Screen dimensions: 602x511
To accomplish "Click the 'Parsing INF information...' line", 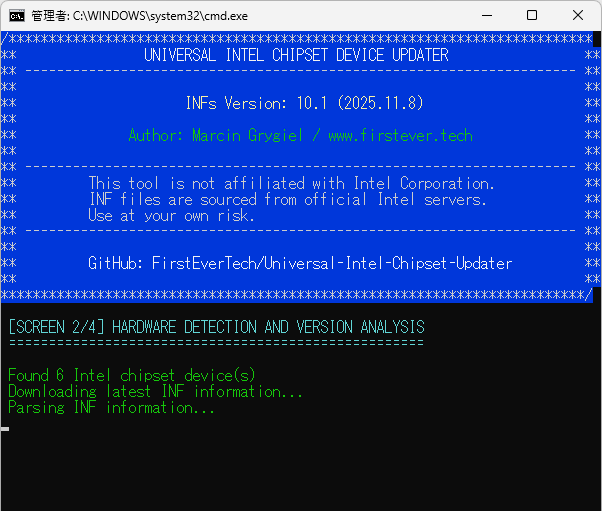I will 111,407.
